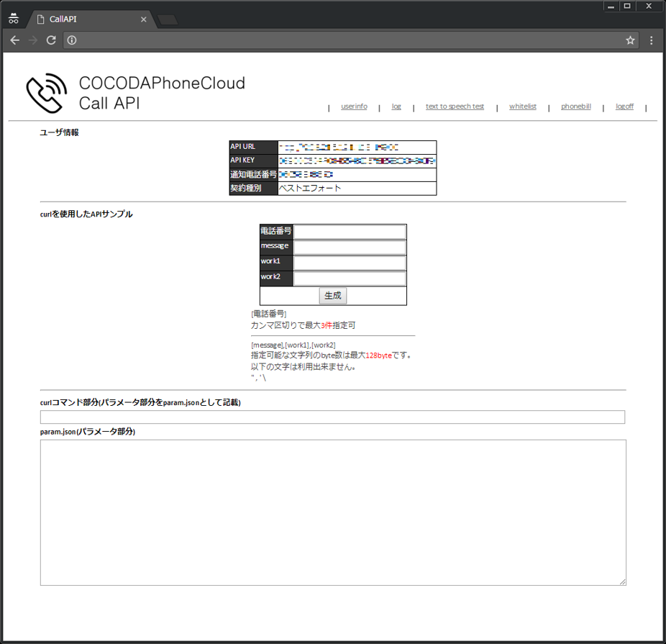Open the userinfo link
The height and width of the screenshot is (644, 666).
tap(354, 106)
